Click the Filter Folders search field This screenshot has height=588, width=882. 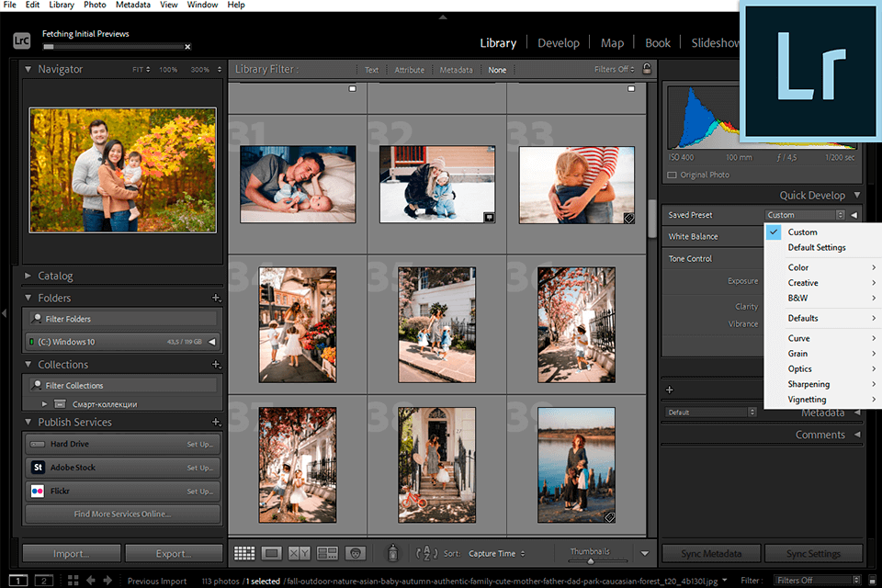122,319
